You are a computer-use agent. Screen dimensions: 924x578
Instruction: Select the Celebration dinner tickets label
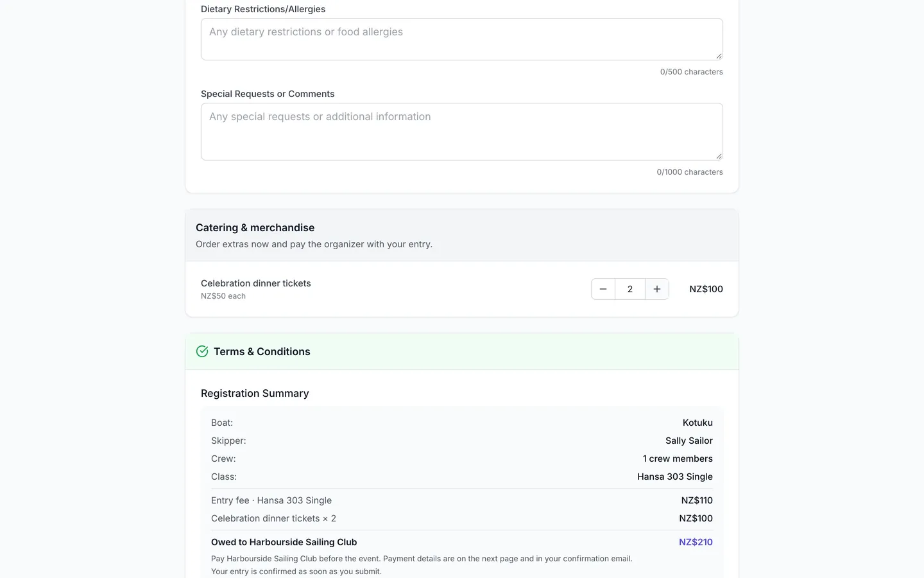[256, 283]
